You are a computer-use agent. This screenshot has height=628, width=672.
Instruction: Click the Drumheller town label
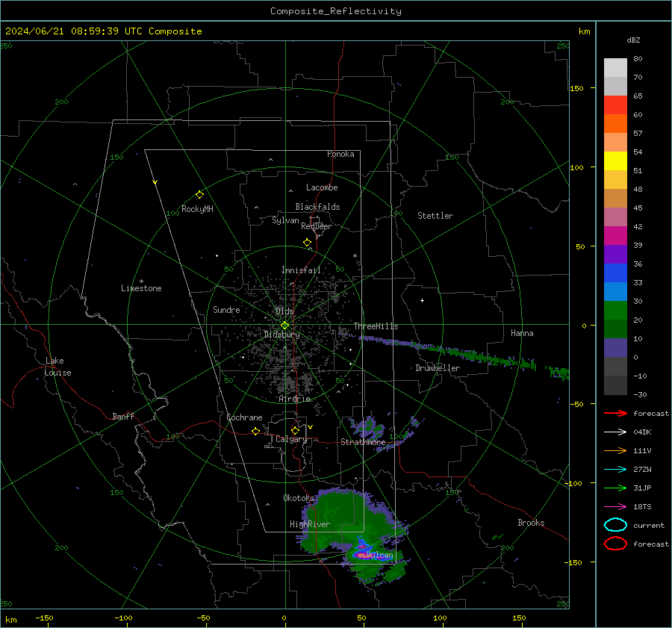coord(438,368)
